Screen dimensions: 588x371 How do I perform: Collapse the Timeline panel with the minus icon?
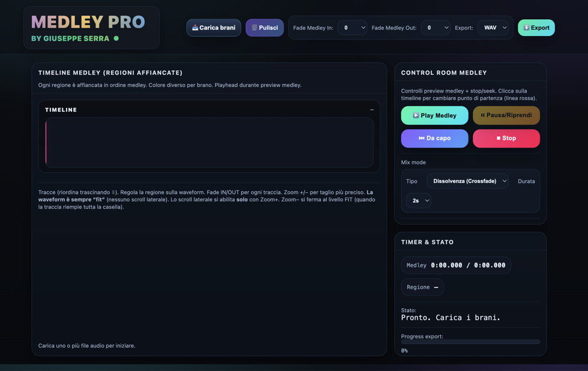click(372, 110)
